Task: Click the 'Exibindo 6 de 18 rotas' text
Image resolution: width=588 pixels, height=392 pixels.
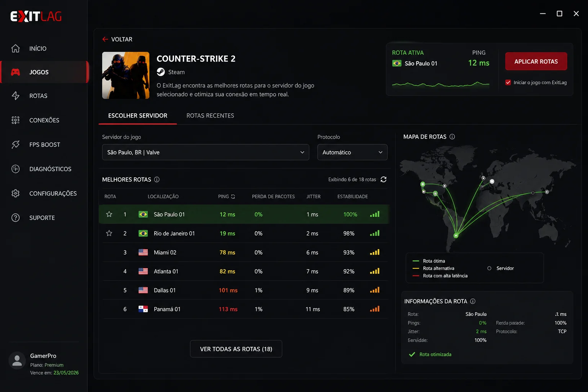Action: pyautogui.click(x=352, y=180)
